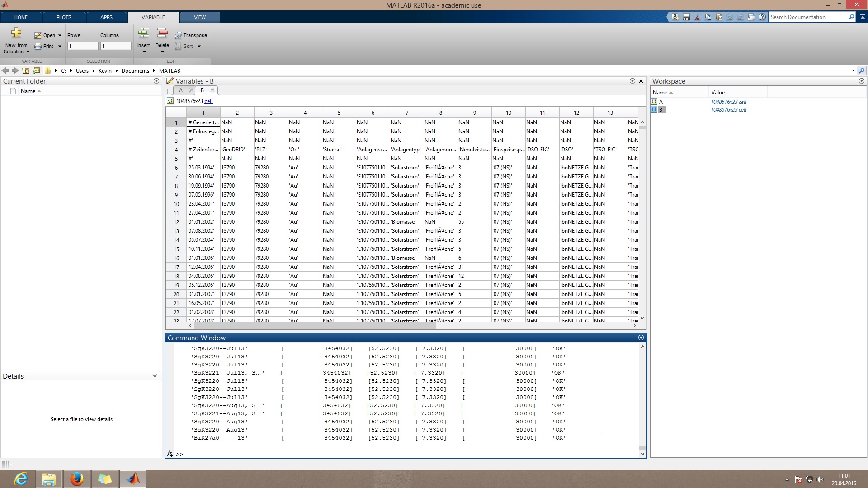
Task: Click the Save icon in quick access toolbar
Action: pos(686,17)
